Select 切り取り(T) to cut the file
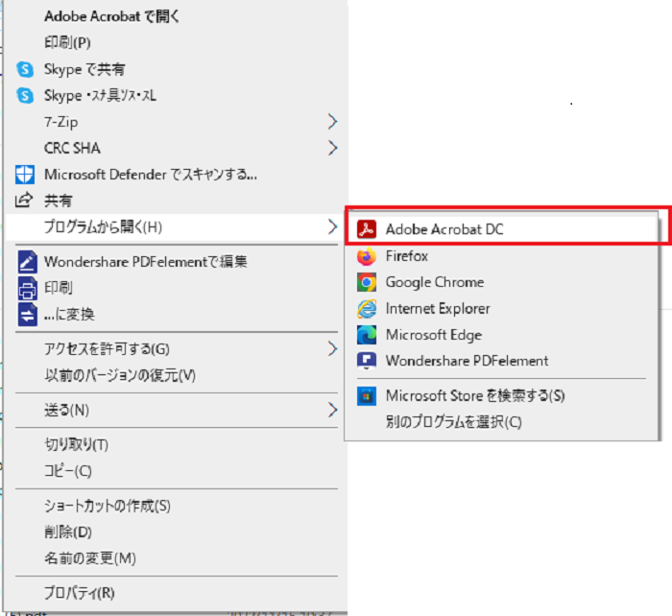Image resolution: width=672 pixels, height=616 pixels. pyautogui.click(x=76, y=444)
